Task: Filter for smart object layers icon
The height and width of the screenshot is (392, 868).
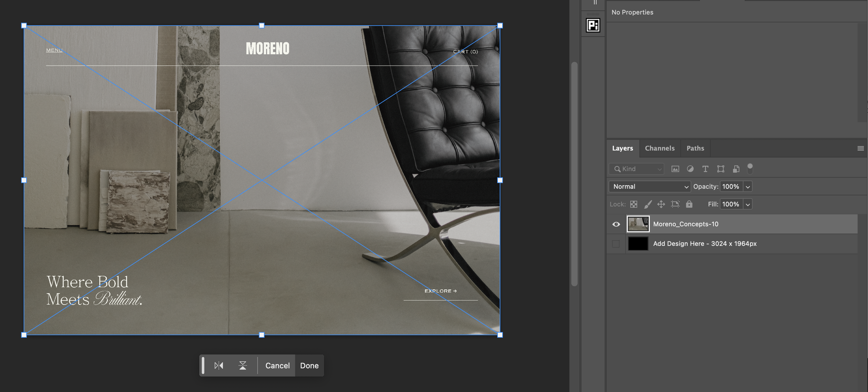Action: coord(736,169)
